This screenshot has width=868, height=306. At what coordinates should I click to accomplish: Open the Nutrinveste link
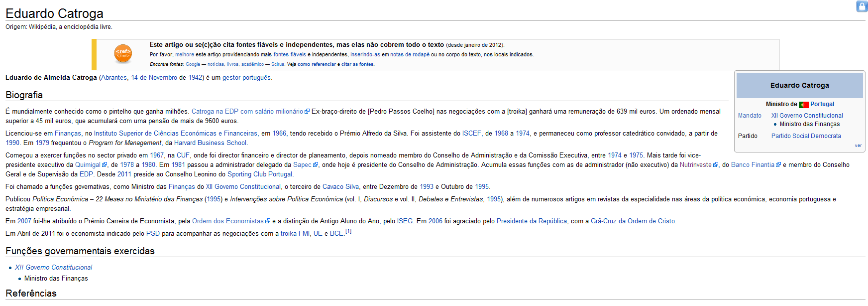click(696, 165)
